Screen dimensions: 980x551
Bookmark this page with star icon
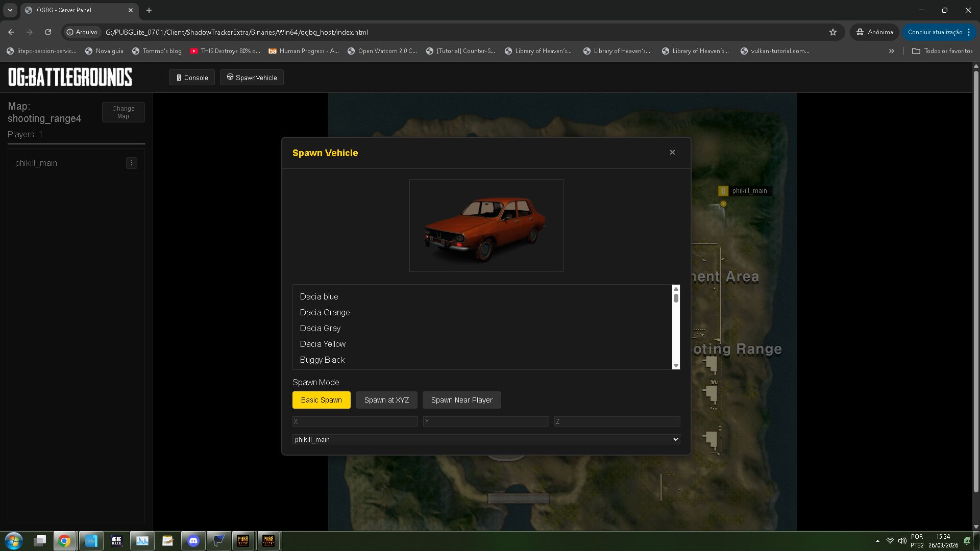(x=833, y=32)
